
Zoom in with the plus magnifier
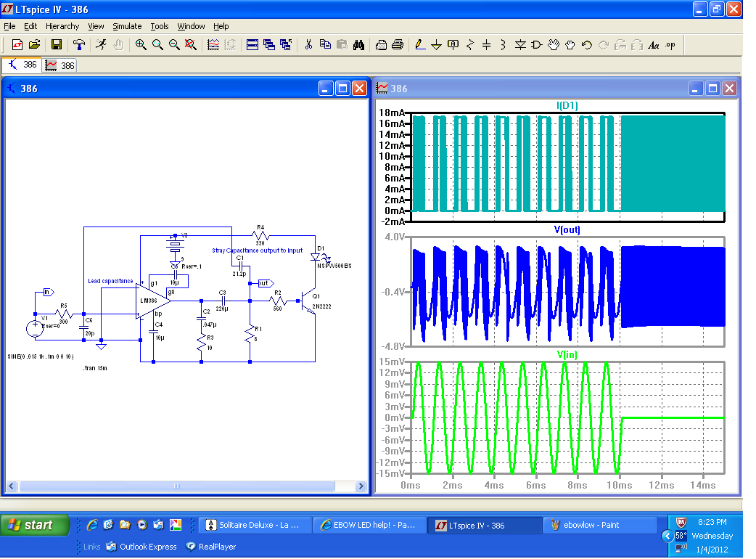click(141, 45)
